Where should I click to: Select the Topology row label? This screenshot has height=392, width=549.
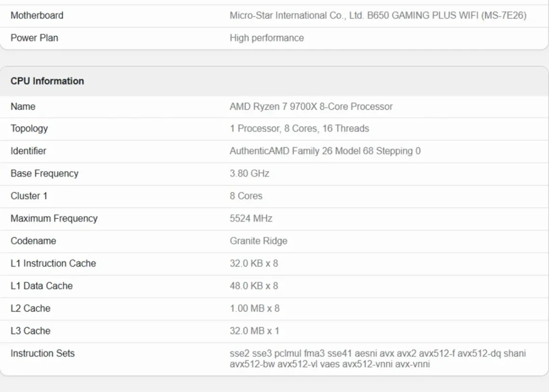click(x=29, y=129)
